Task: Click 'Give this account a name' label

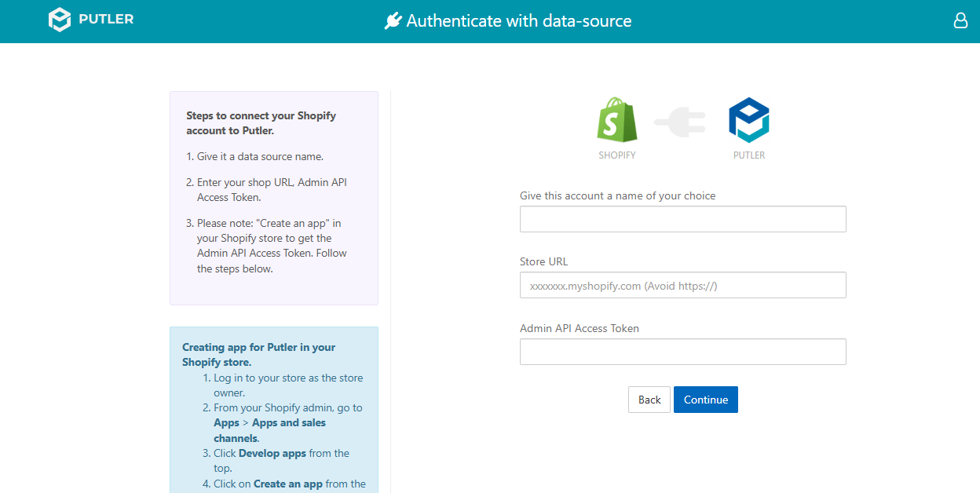Action: (618, 195)
